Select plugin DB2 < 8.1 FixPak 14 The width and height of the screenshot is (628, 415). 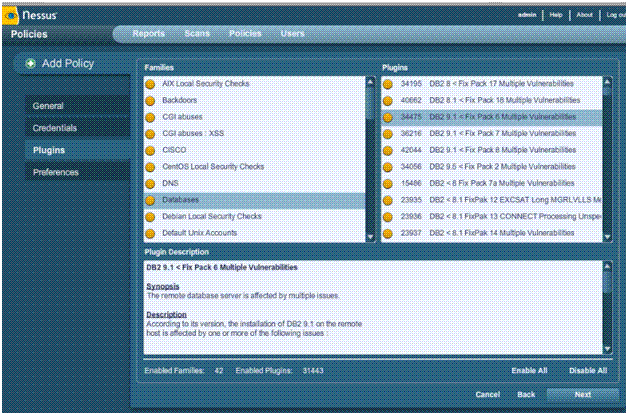pyautogui.click(x=492, y=233)
